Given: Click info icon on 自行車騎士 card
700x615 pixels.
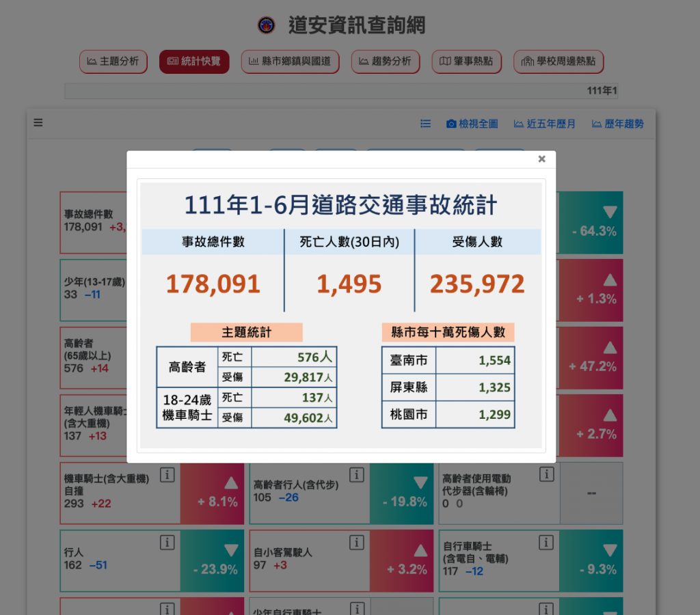Looking at the screenshot, I should pos(546,543).
